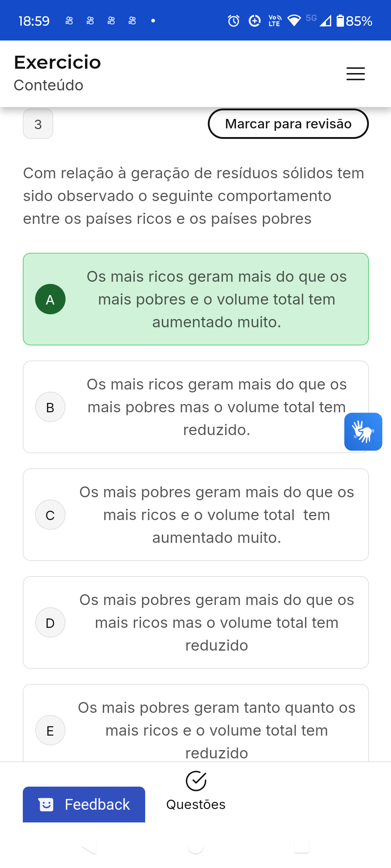Tap the data saver status icon

pyautogui.click(x=255, y=21)
